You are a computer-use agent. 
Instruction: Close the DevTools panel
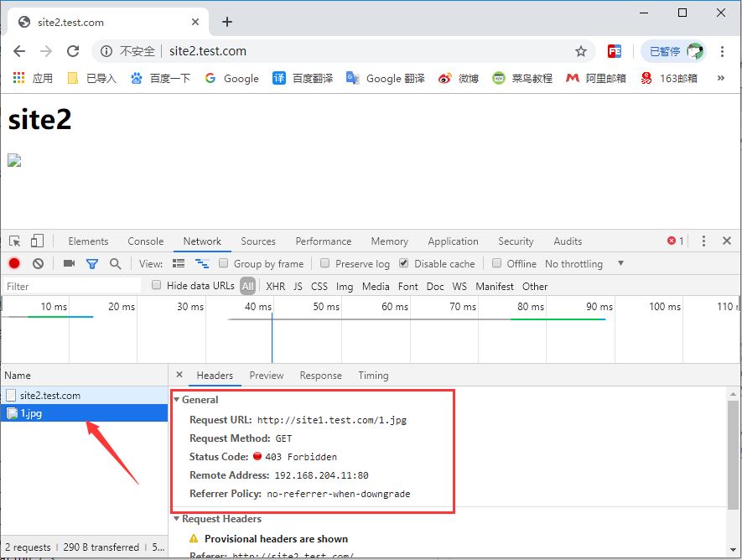pyautogui.click(x=727, y=241)
